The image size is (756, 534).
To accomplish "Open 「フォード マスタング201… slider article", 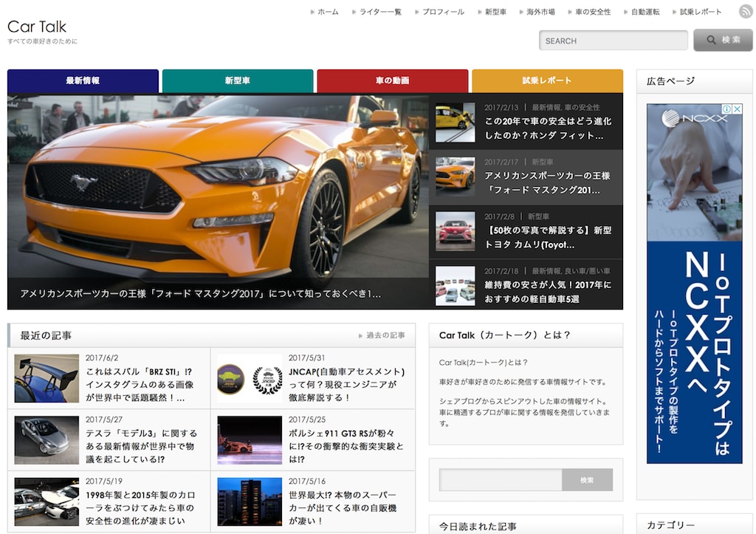I will [547, 183].
